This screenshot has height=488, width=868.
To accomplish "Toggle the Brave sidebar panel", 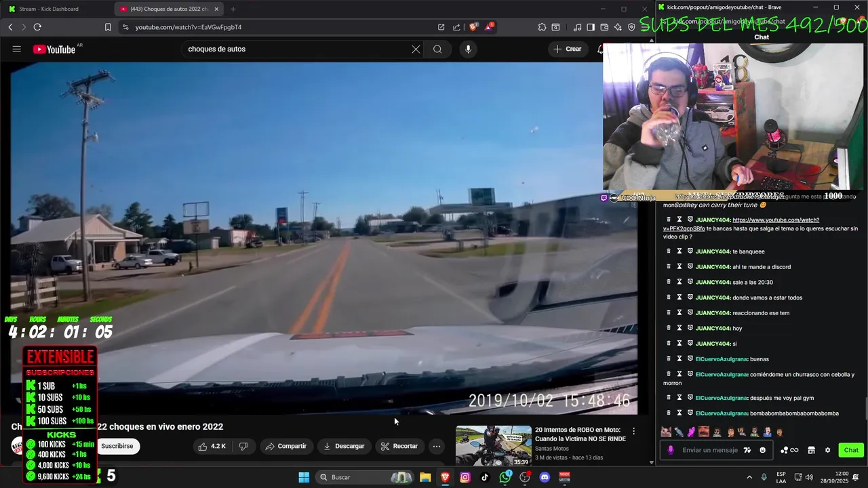I will point(591,27).
